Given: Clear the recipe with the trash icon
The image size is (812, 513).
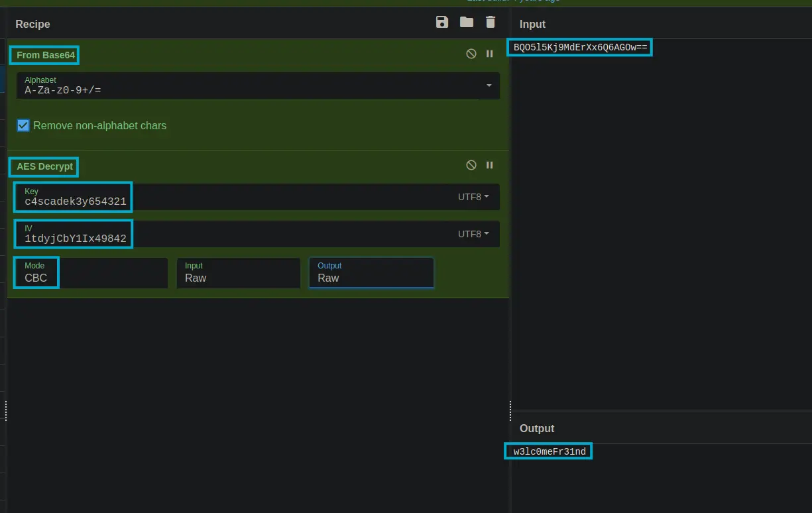Looking at the screenshot, I should [x=491, y=23].
